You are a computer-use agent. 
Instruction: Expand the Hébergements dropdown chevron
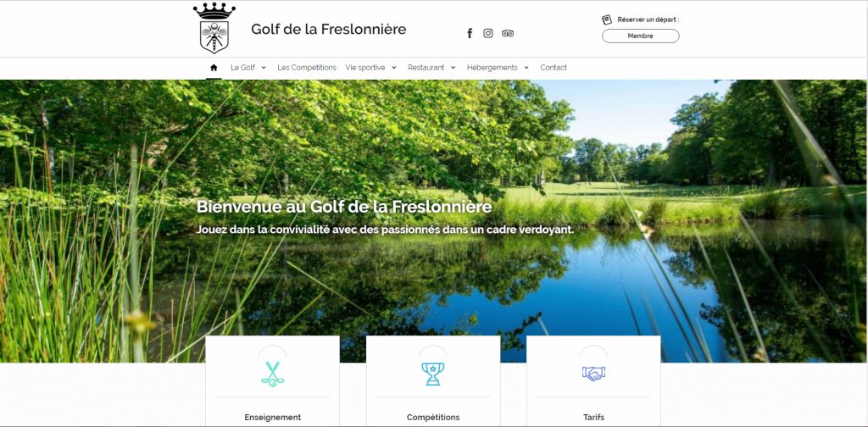click(526, 68)
